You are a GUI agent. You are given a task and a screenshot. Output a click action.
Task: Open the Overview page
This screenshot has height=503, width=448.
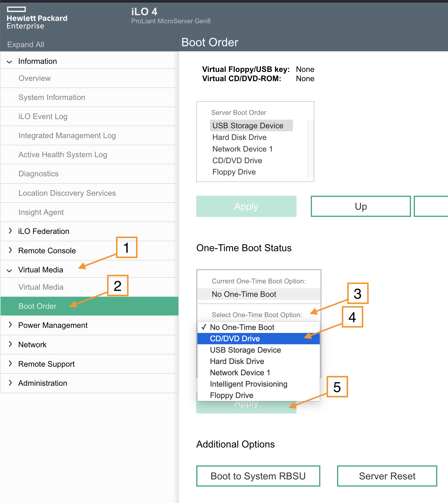click(35, 78)
